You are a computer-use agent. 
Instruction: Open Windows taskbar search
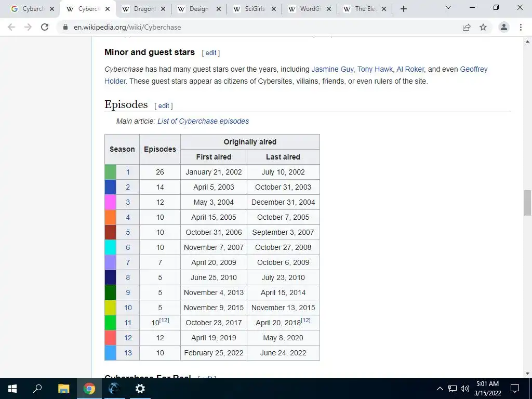[x=37, y=389]
